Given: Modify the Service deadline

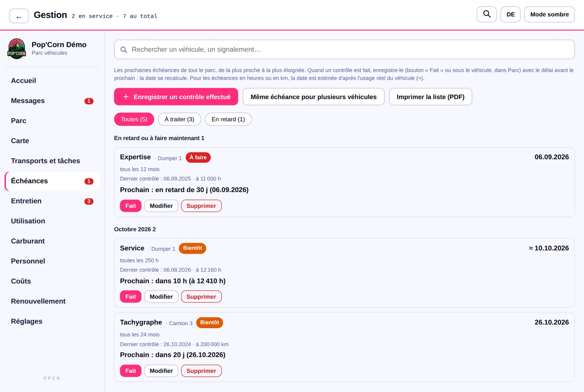Looking at the screenshot, I should (161, 296).
